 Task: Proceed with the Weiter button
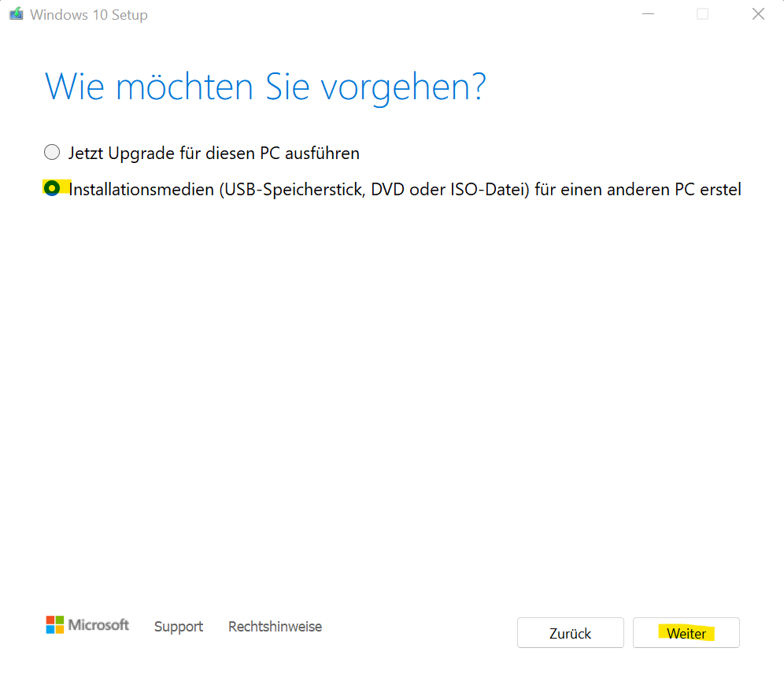coord(686,633)
